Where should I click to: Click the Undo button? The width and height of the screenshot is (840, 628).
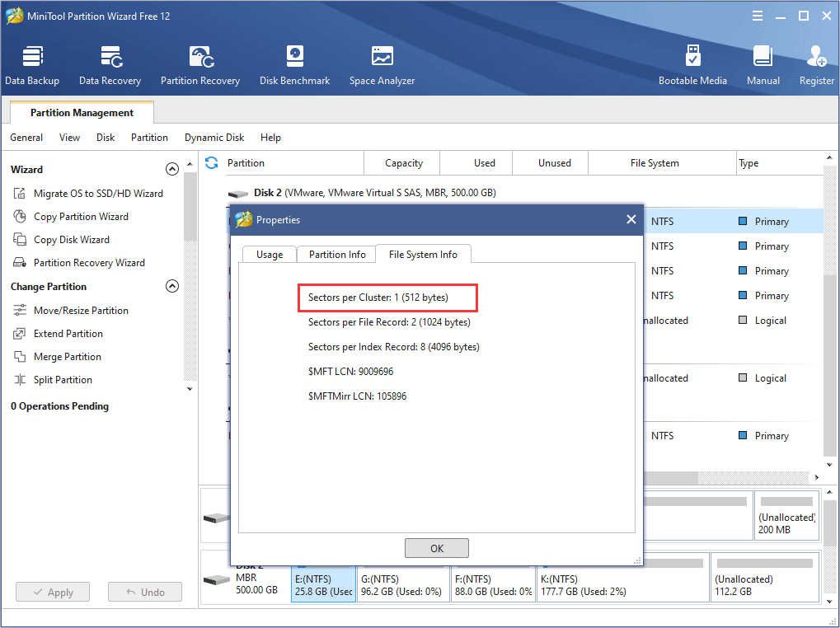(145, 592)
